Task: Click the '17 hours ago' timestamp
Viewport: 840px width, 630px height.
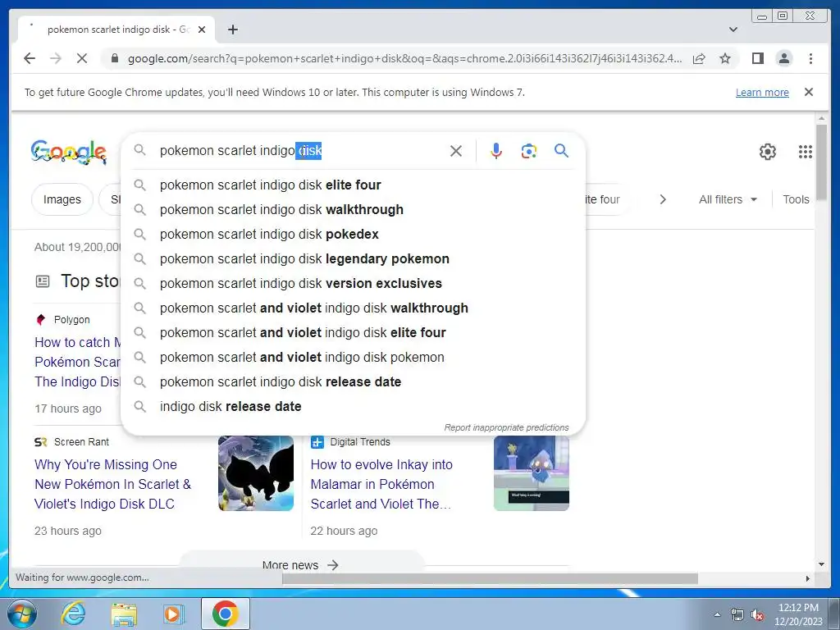Action: coord(68,409)
